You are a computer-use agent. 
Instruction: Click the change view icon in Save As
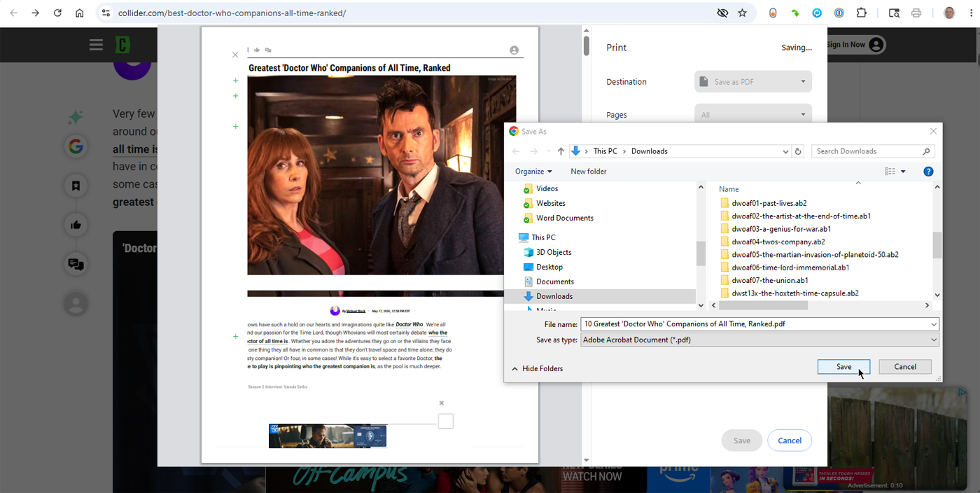890,172
